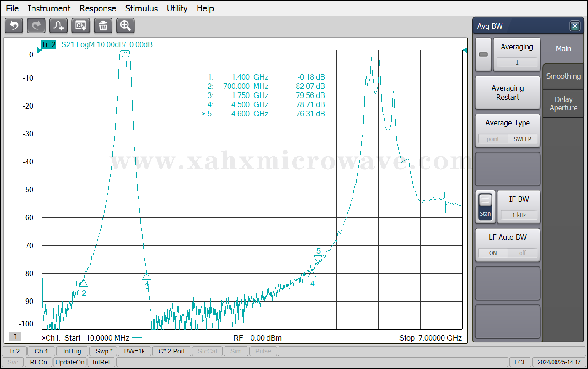The image size is (588, 369).
Task: Open the Response menu
Action: 98,8
